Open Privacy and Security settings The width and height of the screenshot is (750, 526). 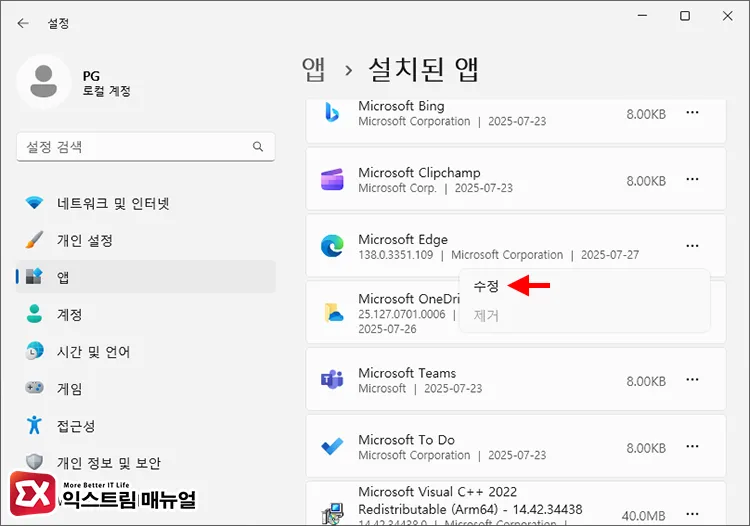point(145,462)
